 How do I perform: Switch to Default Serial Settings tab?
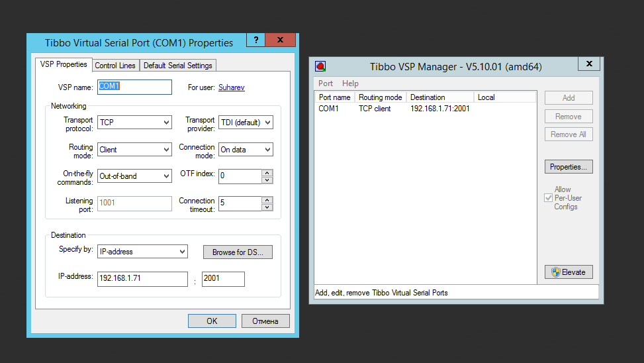point(177,66)
